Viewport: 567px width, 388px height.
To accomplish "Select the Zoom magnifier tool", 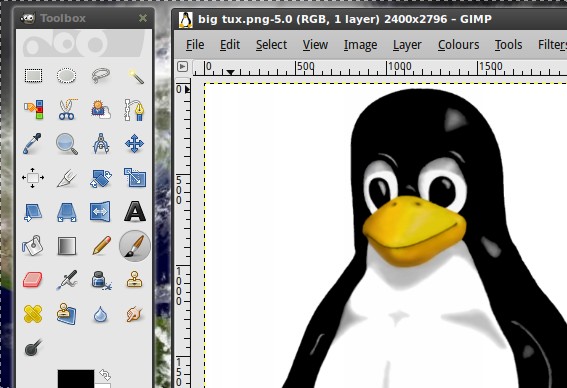I will [67, 144].
